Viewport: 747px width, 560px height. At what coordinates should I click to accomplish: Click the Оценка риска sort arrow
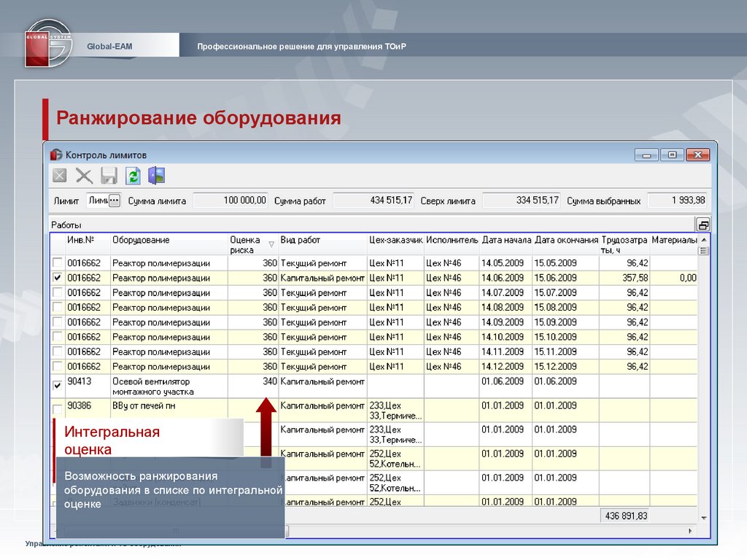click(x=271, y=245)
